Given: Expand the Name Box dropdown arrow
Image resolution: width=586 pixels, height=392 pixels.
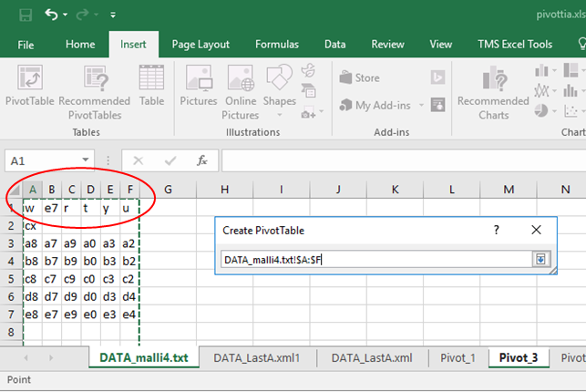Looking at the screenshot, I should [x=86, y=160].
